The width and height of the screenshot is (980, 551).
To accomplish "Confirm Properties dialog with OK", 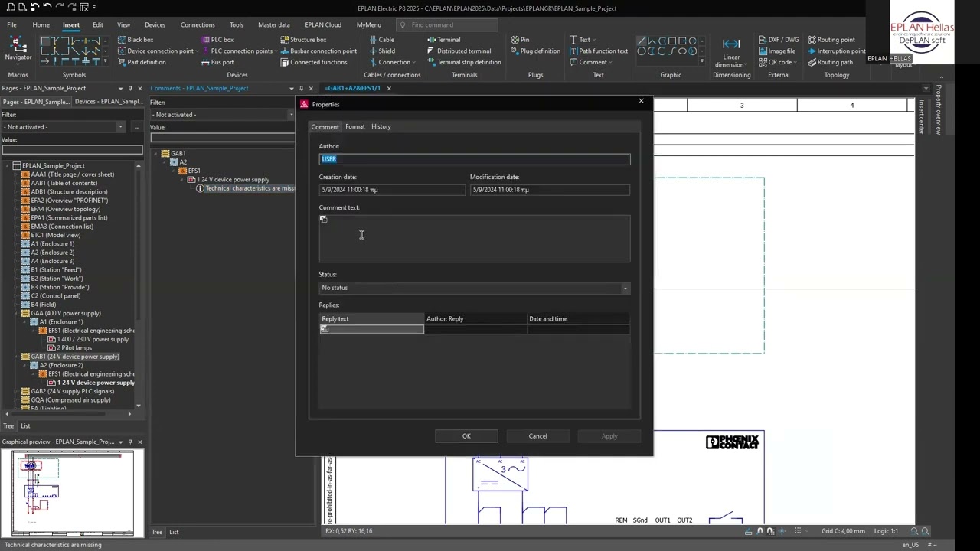I will (x=466, y=436).
